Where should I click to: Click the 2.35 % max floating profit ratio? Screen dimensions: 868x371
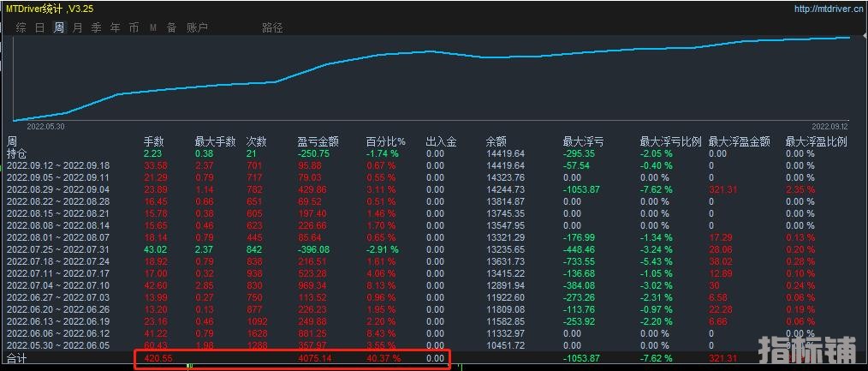800,189
